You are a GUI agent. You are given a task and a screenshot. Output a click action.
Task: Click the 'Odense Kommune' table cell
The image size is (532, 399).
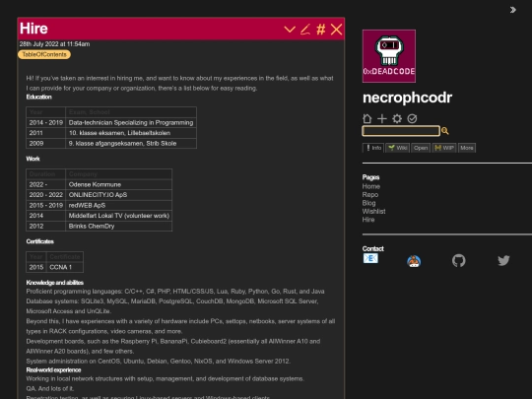point(119,184)
